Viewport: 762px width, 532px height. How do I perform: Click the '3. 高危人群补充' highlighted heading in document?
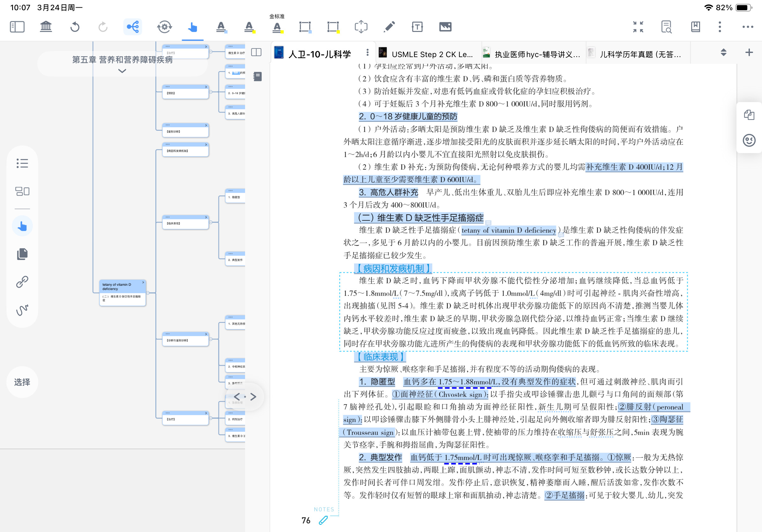(x=388, y=192)
